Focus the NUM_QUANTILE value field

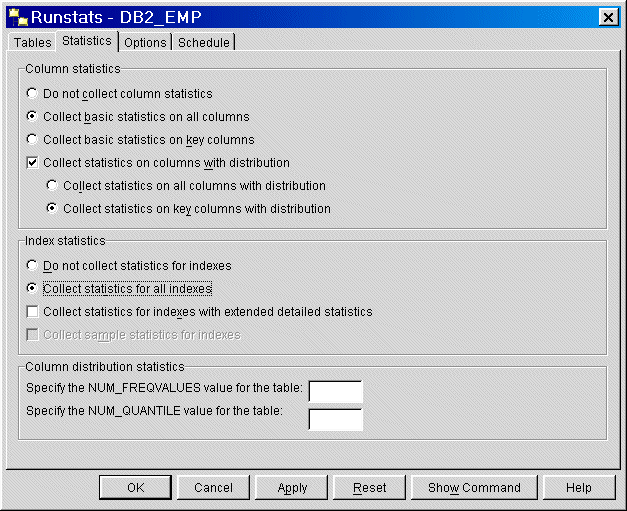(335, 419)
